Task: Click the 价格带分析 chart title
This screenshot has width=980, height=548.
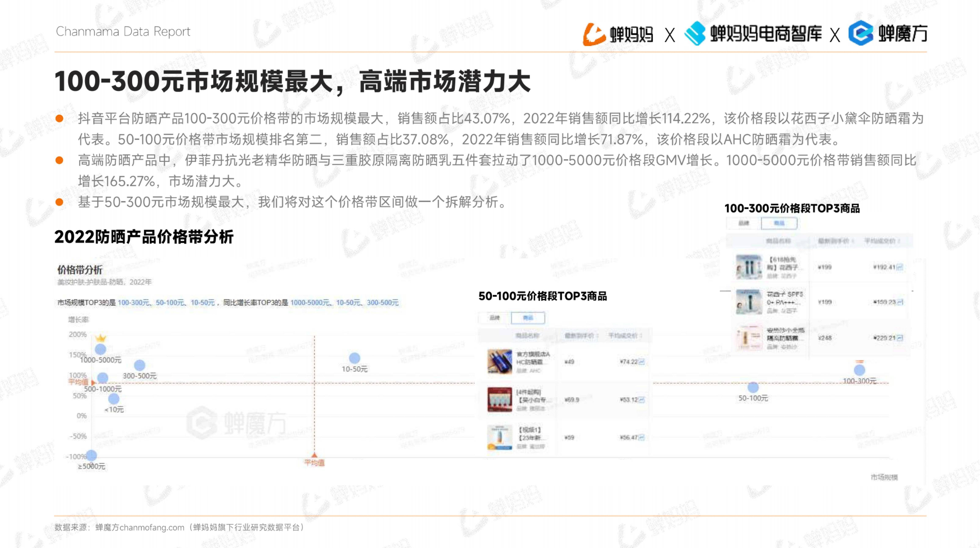Action: [x=80, y=270]
